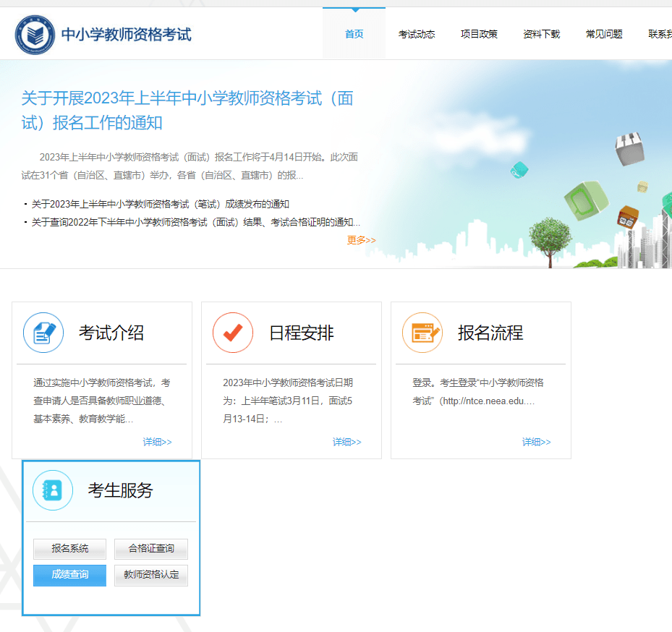Open the 项目政策 menu item
The image size is (672, 632).
tap(479, 34)
